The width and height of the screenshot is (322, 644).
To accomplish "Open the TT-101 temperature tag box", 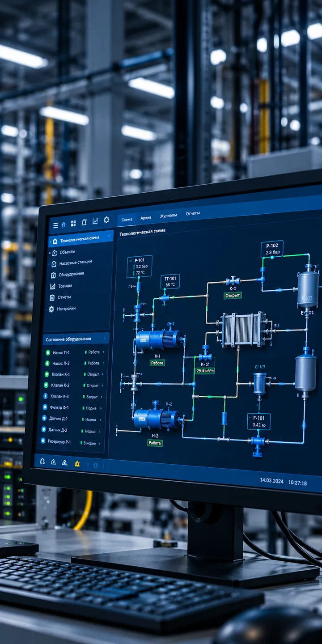I will [x=170, y=281].
